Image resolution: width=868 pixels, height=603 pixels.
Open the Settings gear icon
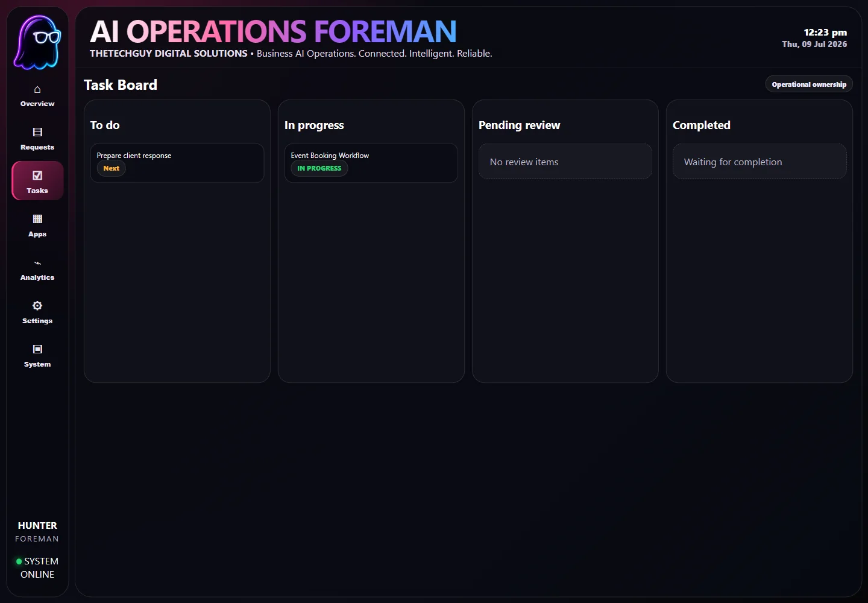click(37, 306)
